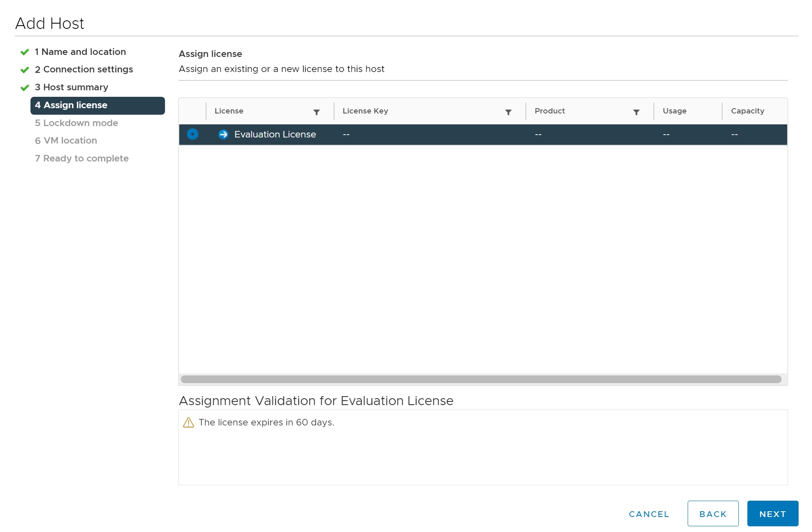Click the warning triangle icon

[189, 423]
